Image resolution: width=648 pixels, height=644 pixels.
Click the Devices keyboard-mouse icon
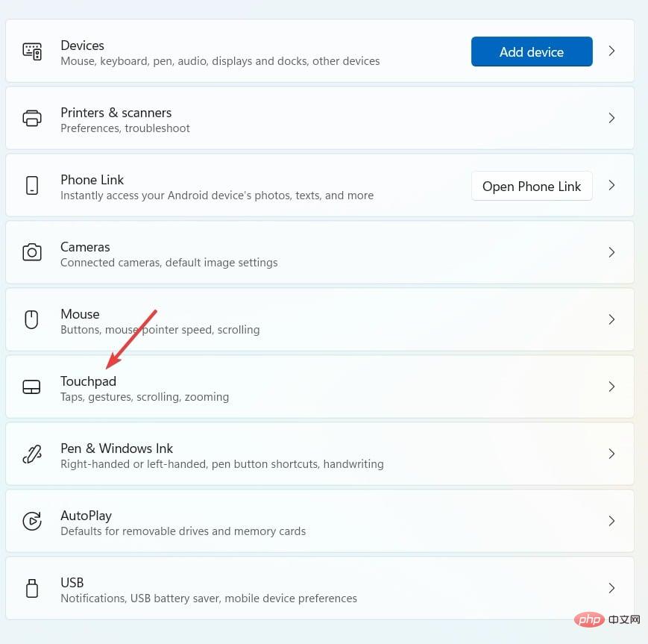[x=32, y=51]
